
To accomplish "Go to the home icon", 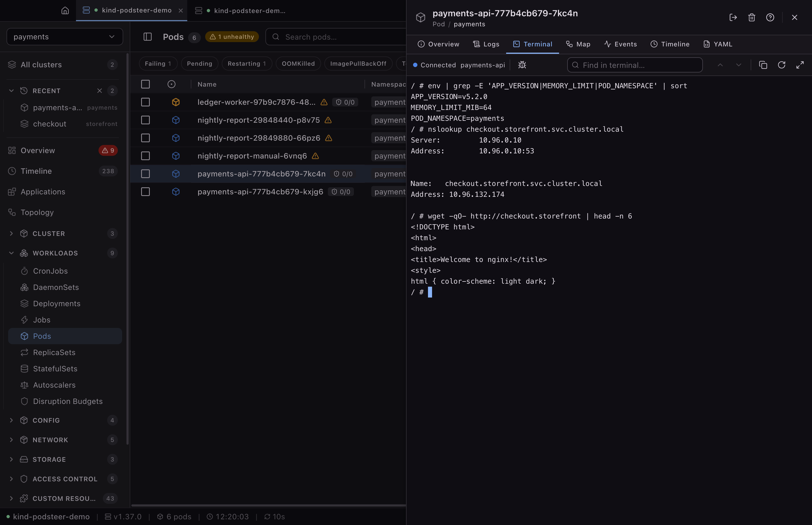I will pyautogui.click(x=65, y=11).
